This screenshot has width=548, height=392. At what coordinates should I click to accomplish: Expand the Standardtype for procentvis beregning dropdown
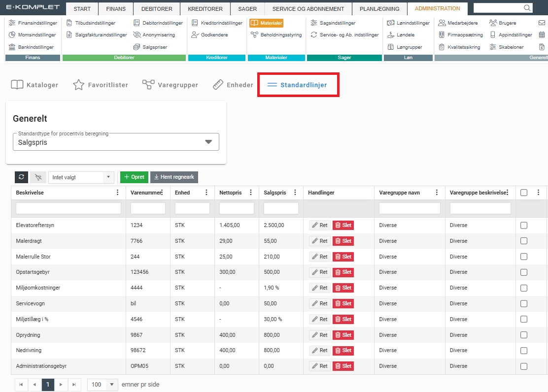(x=208, y=142)
